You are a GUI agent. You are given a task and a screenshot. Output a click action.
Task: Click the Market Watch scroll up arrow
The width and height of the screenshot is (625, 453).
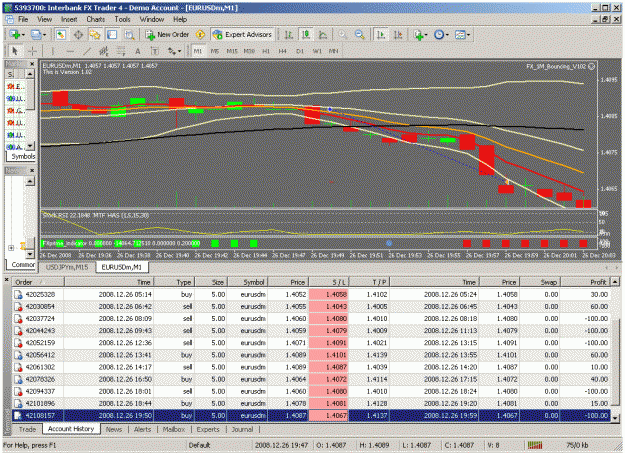30,74
